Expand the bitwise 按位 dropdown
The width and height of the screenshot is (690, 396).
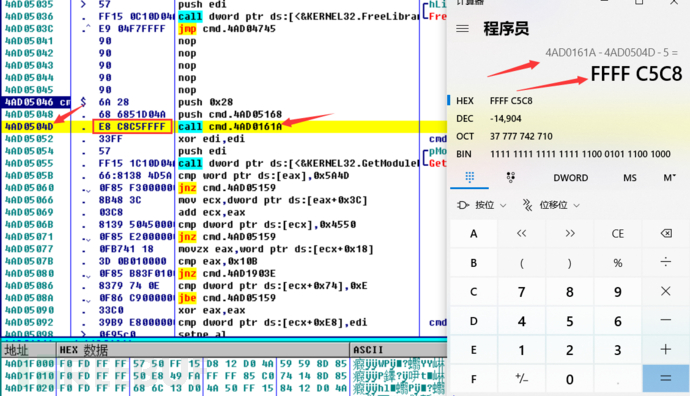[481, 205]
